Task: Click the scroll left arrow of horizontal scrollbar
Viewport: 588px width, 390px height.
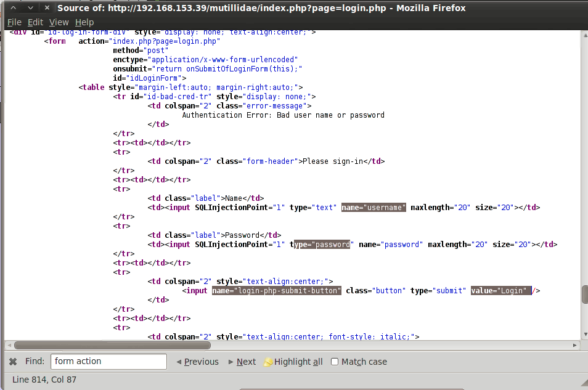Action: (x=8, y=346)
